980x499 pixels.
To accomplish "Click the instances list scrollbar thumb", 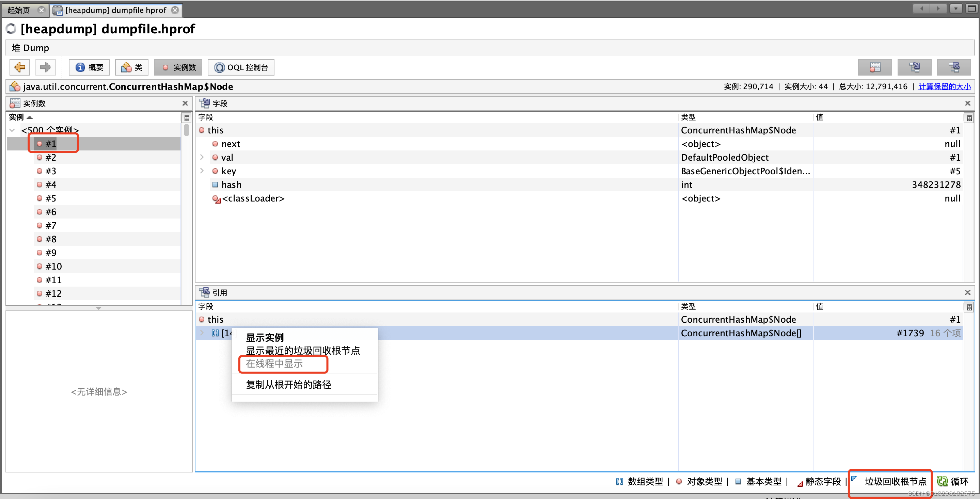I will [x=186, y=130].
